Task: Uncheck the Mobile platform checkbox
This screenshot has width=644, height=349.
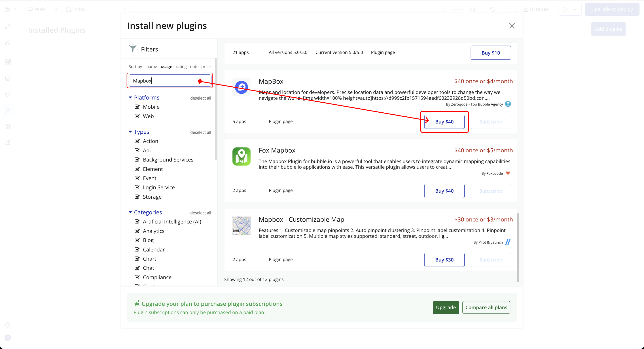Action: [137, 107]
